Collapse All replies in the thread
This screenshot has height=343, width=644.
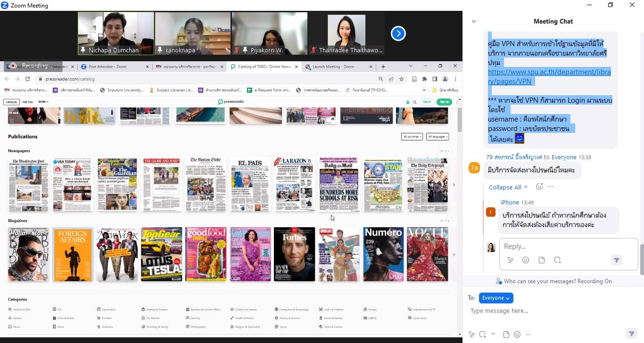(x=508, y=187)
